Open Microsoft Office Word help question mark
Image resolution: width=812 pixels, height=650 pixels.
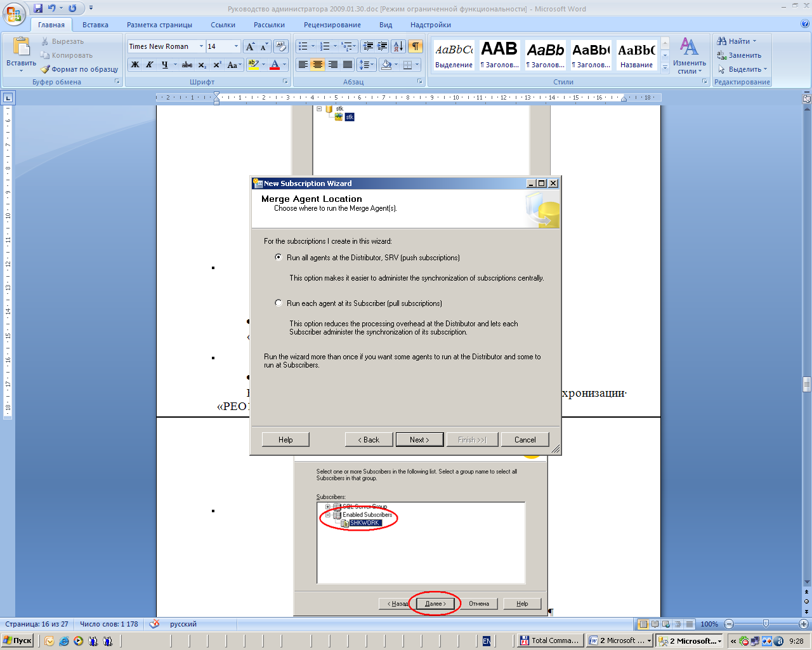click(x=805, y=24)
